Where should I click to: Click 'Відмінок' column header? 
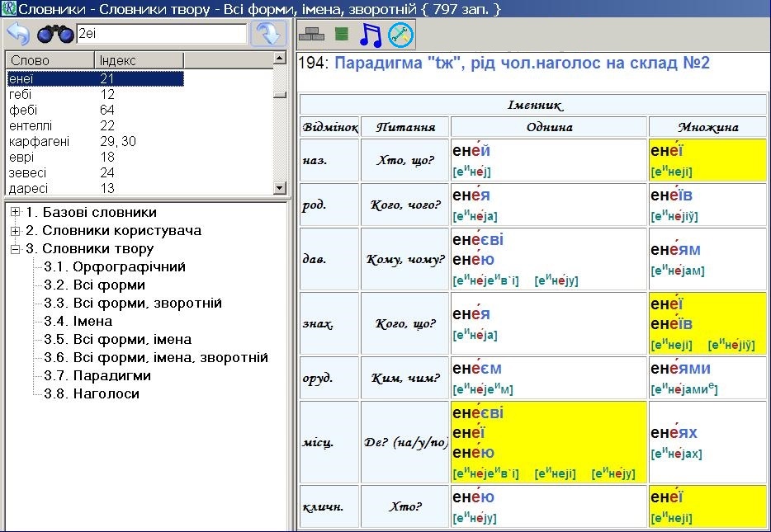pyautogui.click(x=330, y=127)
